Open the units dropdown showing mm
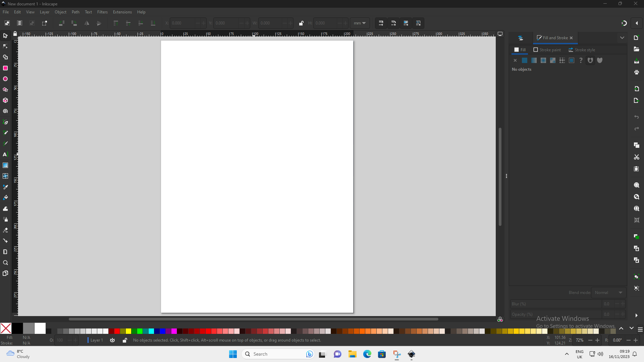The height and width of the screenshot is (362, 644). click(360, 23)
